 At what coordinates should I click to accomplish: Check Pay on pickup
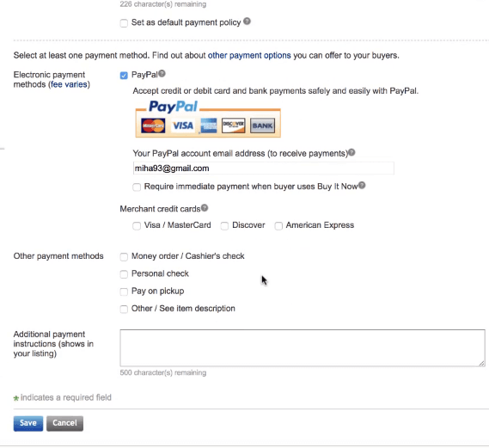pyautogui.click(x=124, y=292)
